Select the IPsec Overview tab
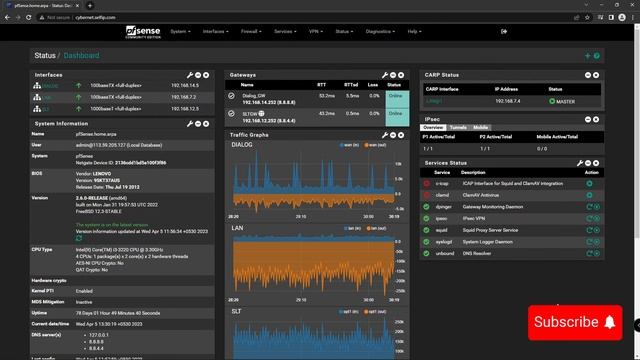 [x=433, y=127]
